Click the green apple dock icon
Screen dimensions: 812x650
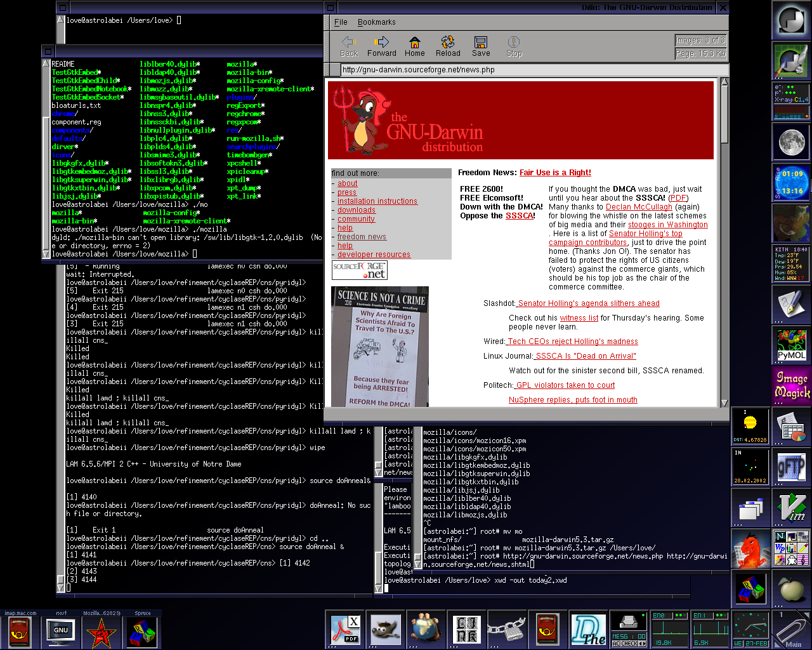(x=791, y=589)
